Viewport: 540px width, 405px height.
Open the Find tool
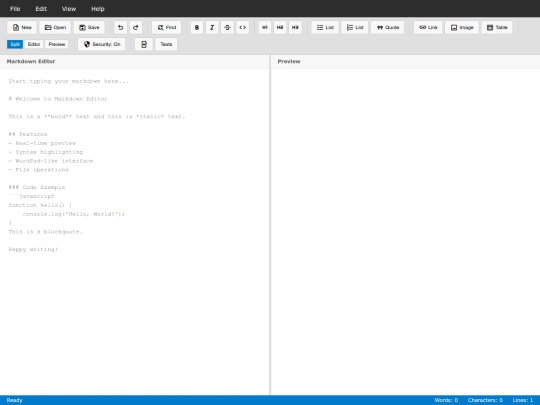click(x=166, y=28)
